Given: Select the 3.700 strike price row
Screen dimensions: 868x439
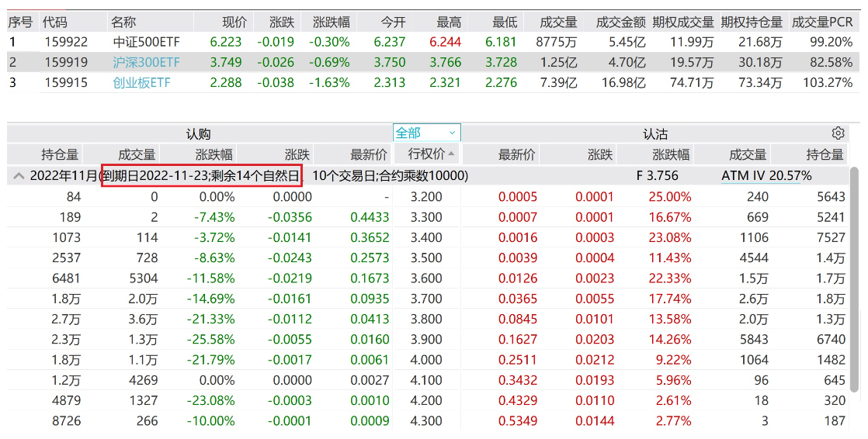Looking at the screenshot, I should (x=425, y=299).
